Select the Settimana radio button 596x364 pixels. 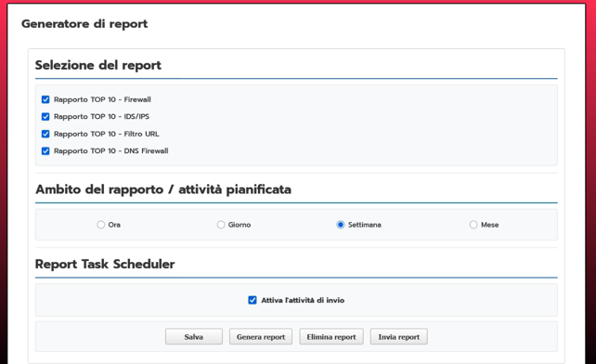click(x=341, y=225)
